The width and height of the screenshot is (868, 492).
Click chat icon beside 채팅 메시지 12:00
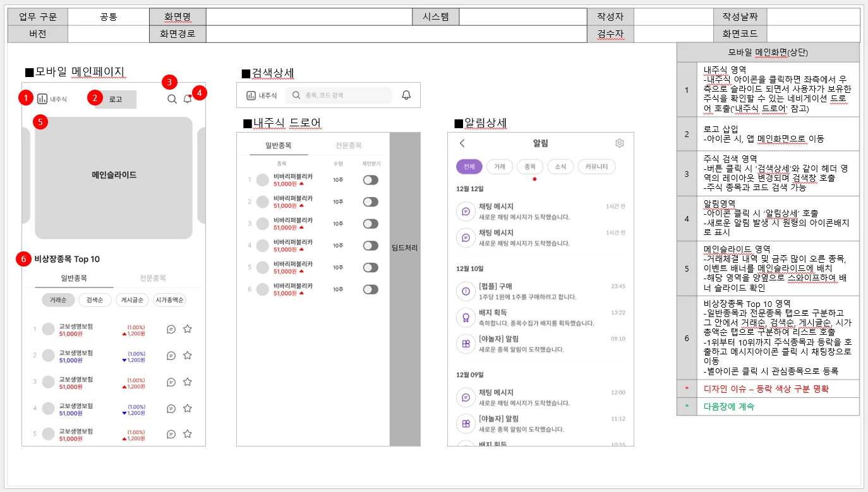pos(466,397)
